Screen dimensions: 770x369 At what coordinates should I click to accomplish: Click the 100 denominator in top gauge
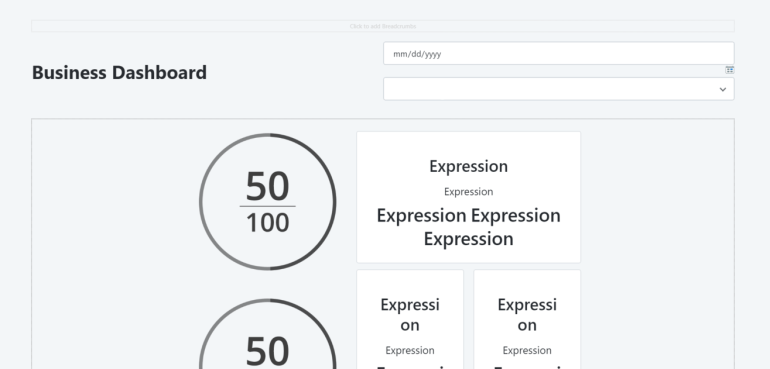click(268, 223)
